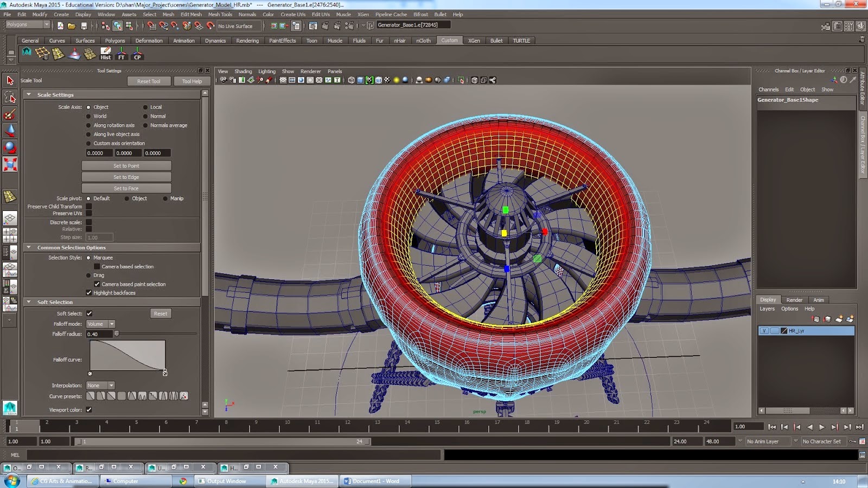Play the animation forwards

click(822, 427)
